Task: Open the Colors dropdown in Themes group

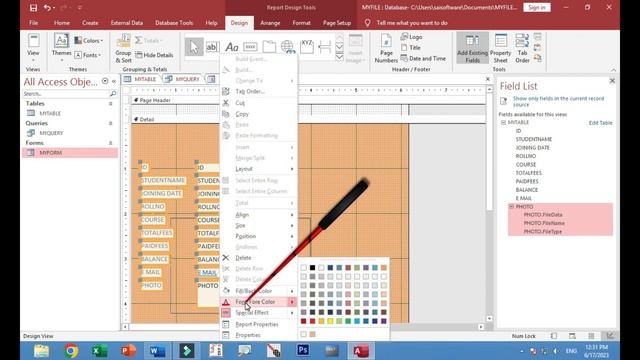Action: (89, 40)
